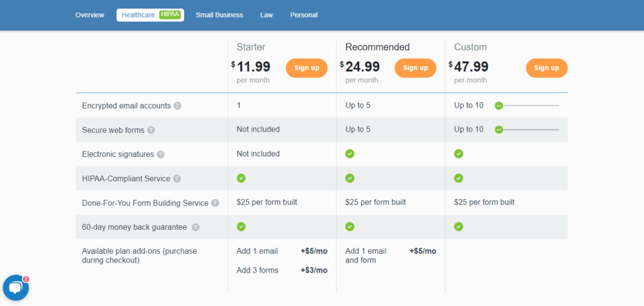Click help icon next to 60-day money back guarantee
The image size is (644, 306).
(x=196, y=227)
